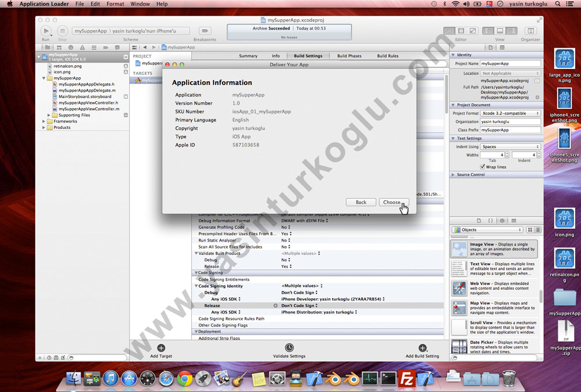Screen dimensions: 581x392
Task: Open the Project navigator folder icon
Action: click(x=48, y=48)
